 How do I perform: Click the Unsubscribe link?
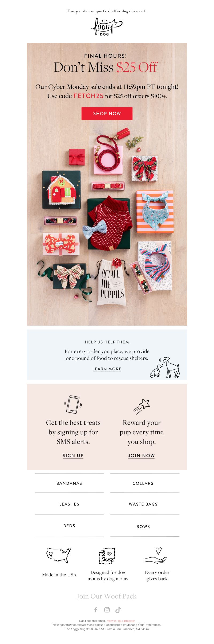[x=114, y=625]
